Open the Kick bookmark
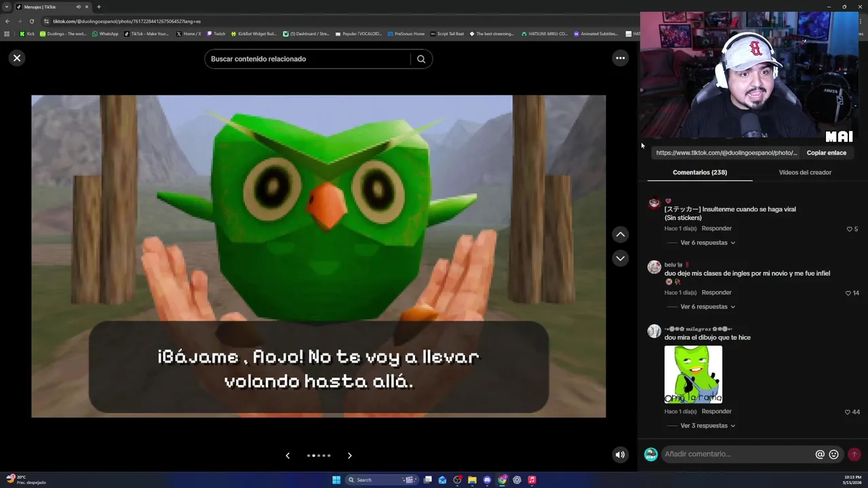This screenshot has height=488, width=868. coord(27,33)
